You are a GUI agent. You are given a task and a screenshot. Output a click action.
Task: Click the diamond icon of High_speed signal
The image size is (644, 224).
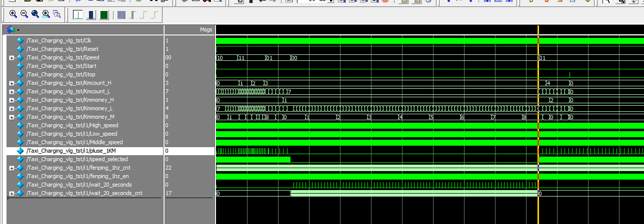click(20, 125)
